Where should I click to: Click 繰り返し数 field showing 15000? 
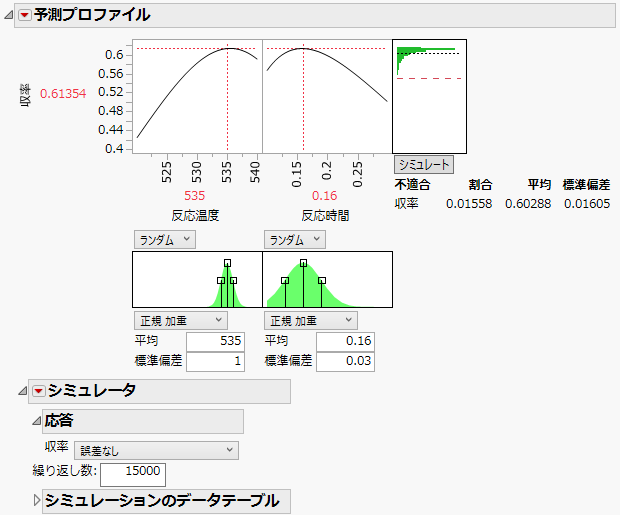133,474
